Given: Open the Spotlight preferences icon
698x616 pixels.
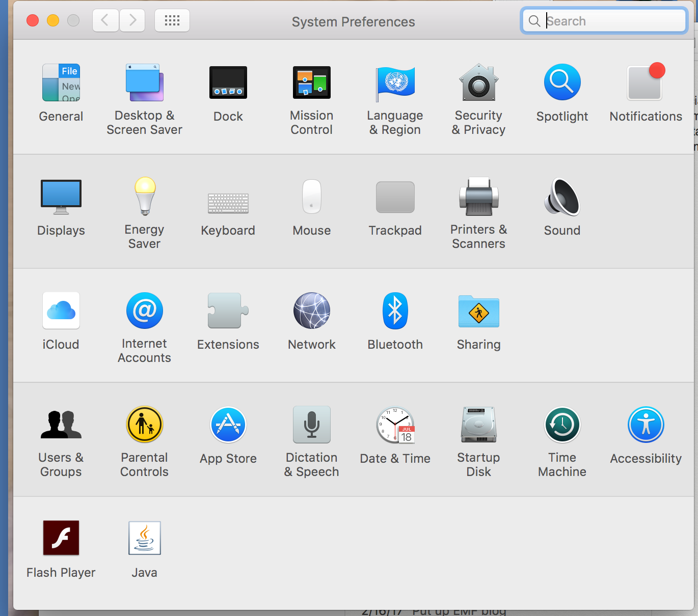Looking at the screenshot, I should point(562,82).
